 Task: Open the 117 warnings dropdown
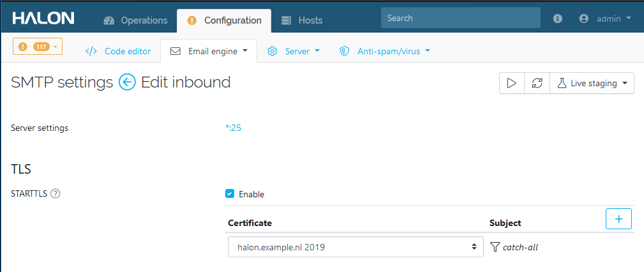click(x=38, y=47)
